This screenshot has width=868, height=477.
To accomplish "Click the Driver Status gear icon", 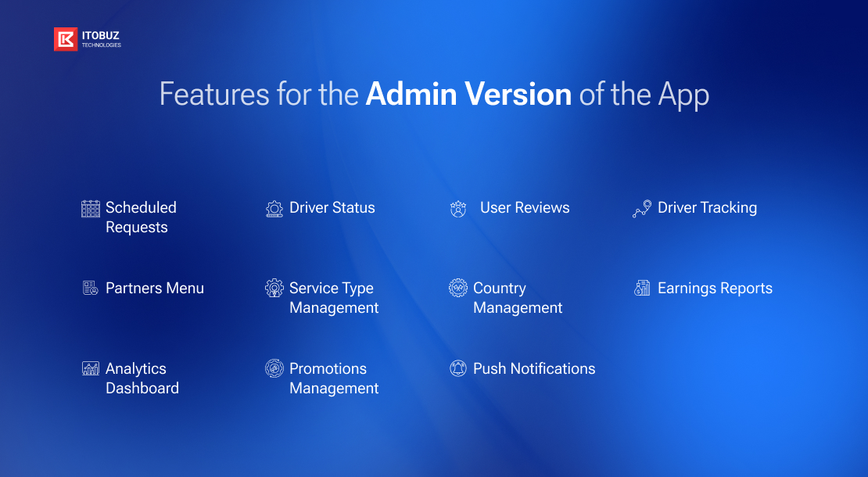I will [x=274, y=209].
